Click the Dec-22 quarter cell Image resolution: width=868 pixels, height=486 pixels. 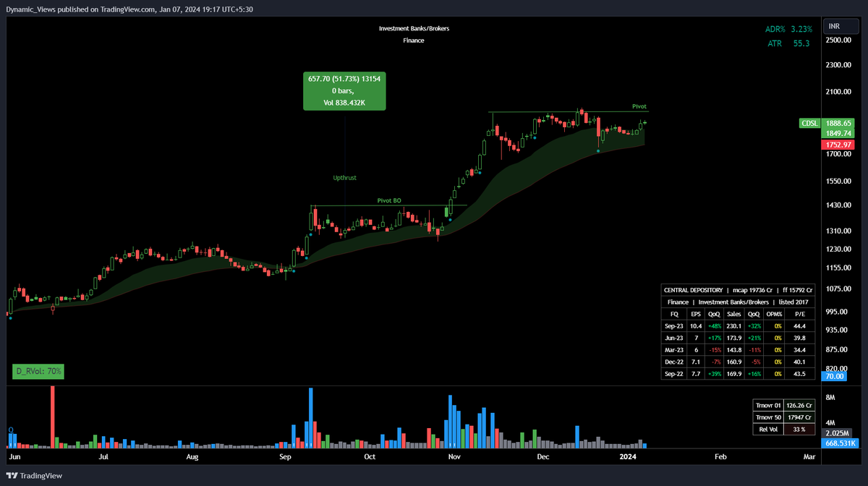tap(674, 363)
